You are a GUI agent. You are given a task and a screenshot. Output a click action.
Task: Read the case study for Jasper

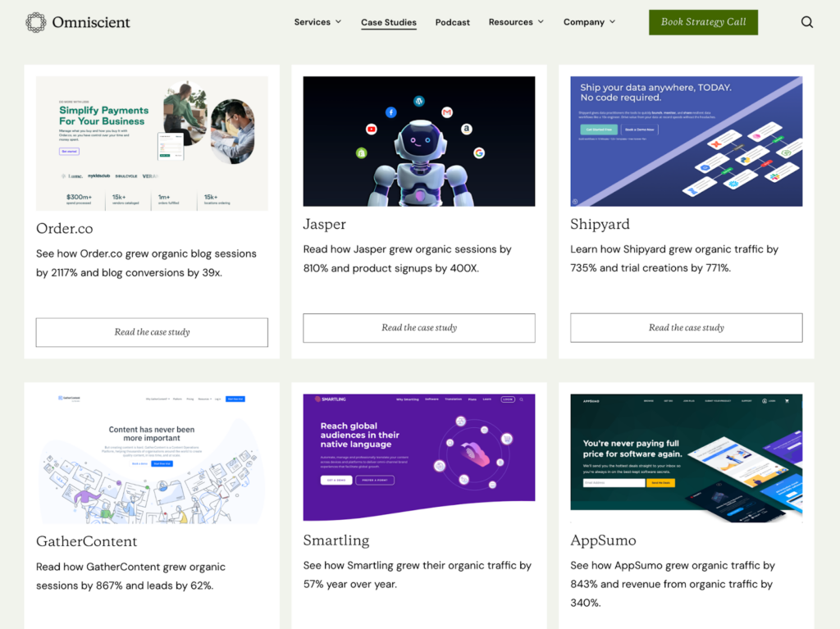[x=419, y=328]
